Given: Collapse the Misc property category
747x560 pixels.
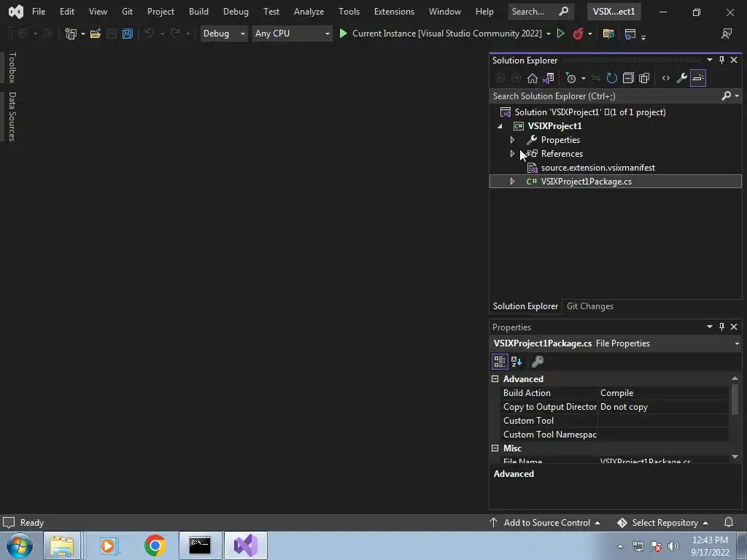Looking at the screenshot, I should [495, 448].
